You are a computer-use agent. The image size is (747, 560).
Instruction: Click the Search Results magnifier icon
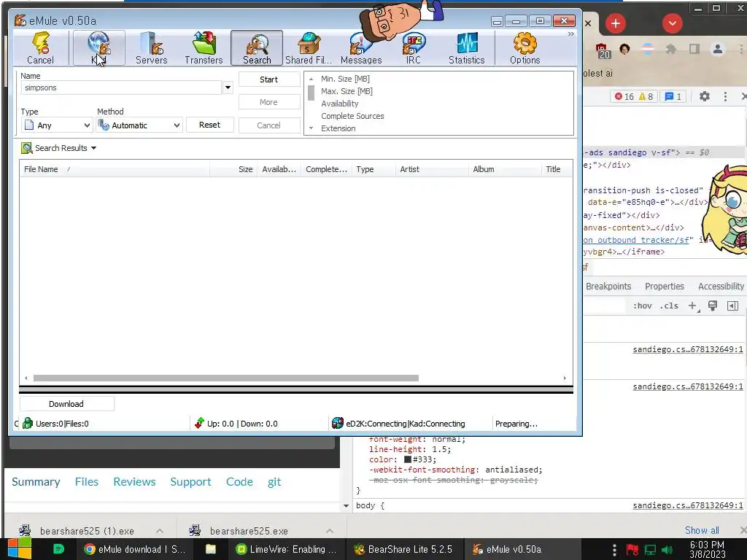pyautogui.click(x=27, y=148)
